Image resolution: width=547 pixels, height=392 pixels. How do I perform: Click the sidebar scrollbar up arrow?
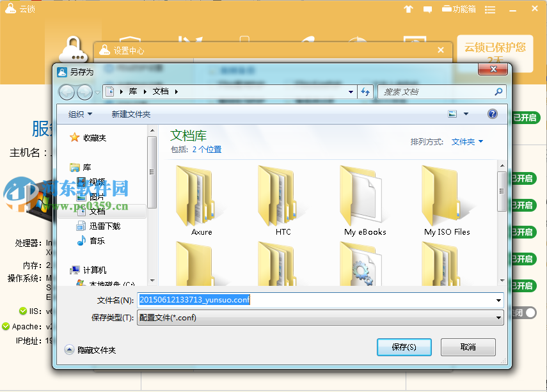tap(152, 131)
